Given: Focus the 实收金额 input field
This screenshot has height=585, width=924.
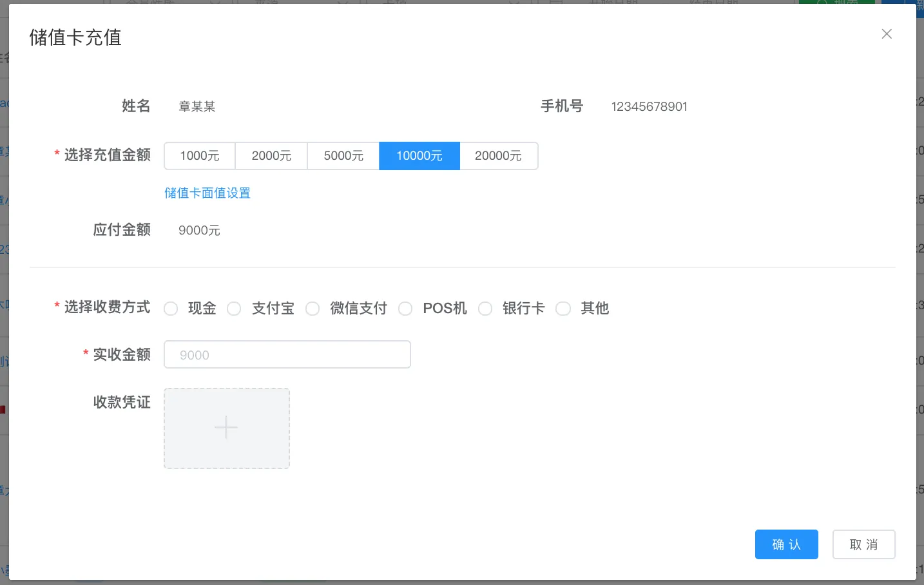Looking at the screenshot, I should [287, 355].
